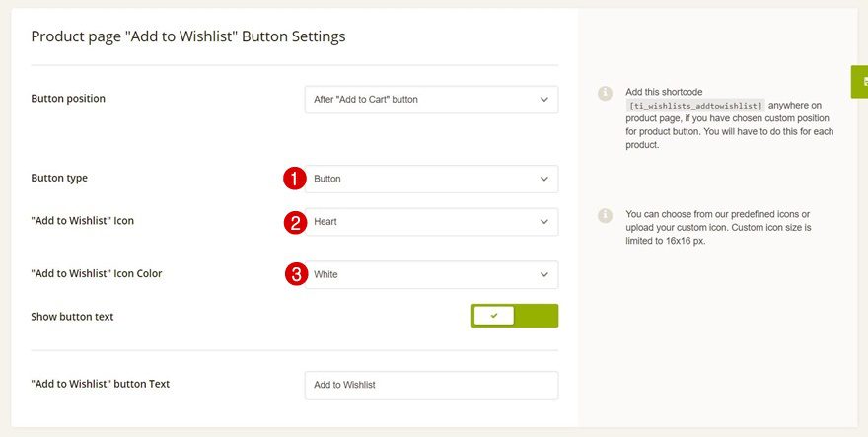Click the red number 3 marker
868x437 pixels.
[x=294, y=274]
